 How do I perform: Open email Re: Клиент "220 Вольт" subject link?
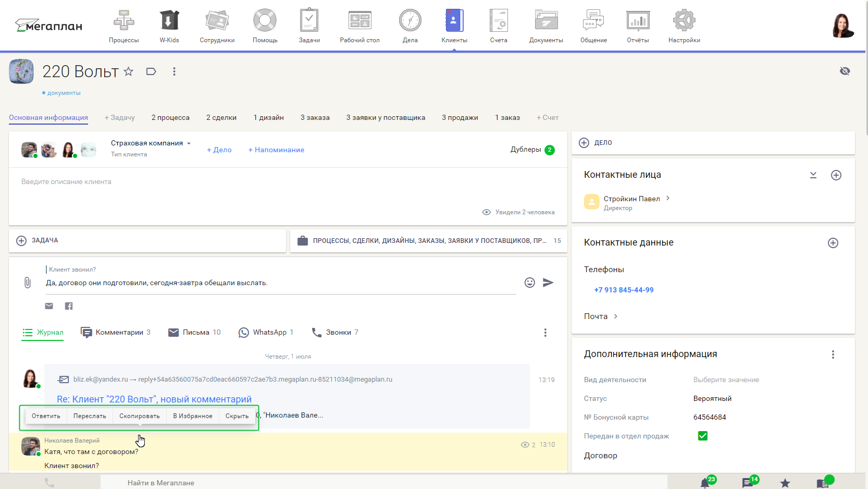tap(154, 399)
